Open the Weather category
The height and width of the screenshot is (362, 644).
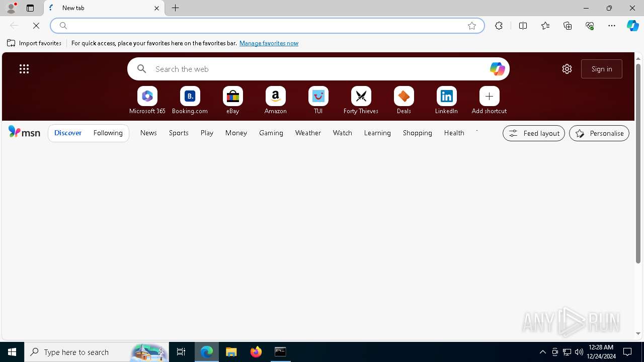(308, 133)
